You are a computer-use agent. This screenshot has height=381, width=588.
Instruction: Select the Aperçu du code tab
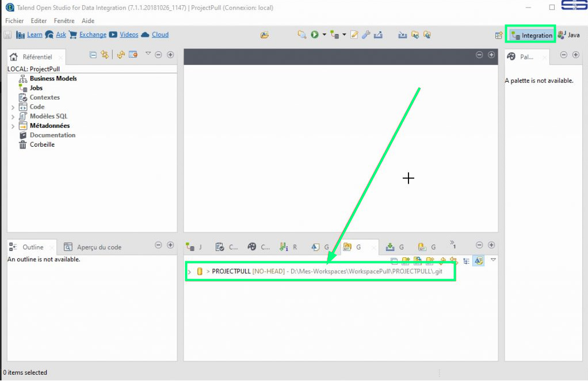[92, 247]
